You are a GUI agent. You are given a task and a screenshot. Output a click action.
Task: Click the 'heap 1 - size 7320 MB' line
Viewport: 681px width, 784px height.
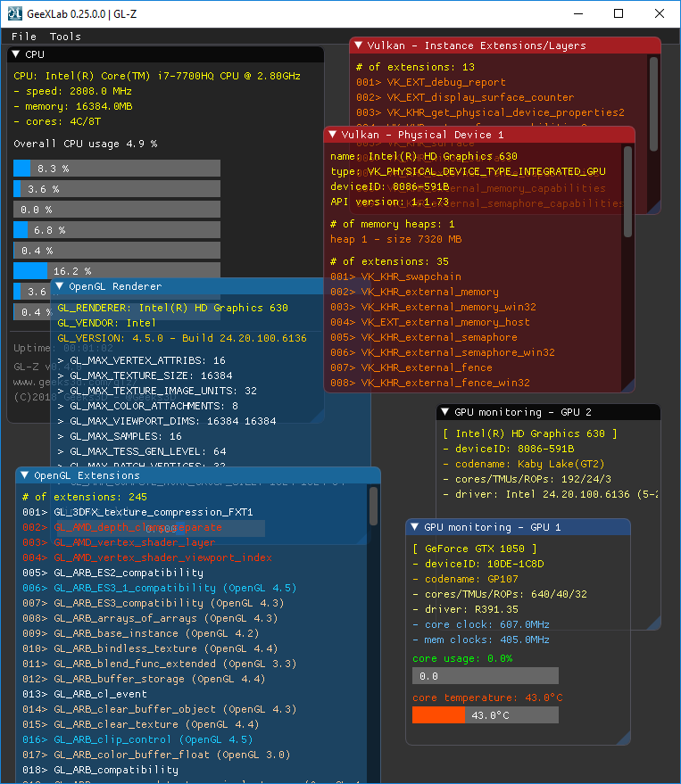(x=395, y=239)
